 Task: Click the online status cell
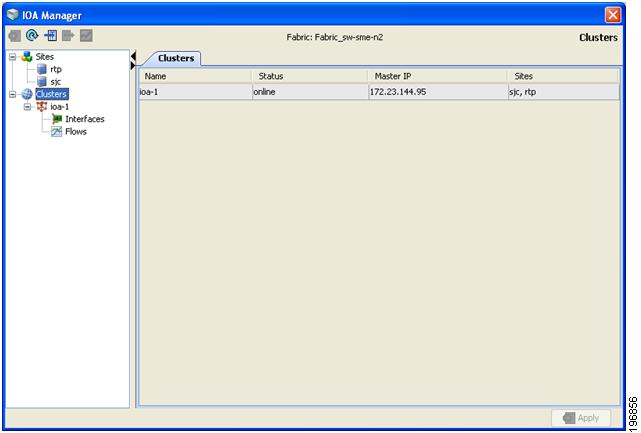310,92
